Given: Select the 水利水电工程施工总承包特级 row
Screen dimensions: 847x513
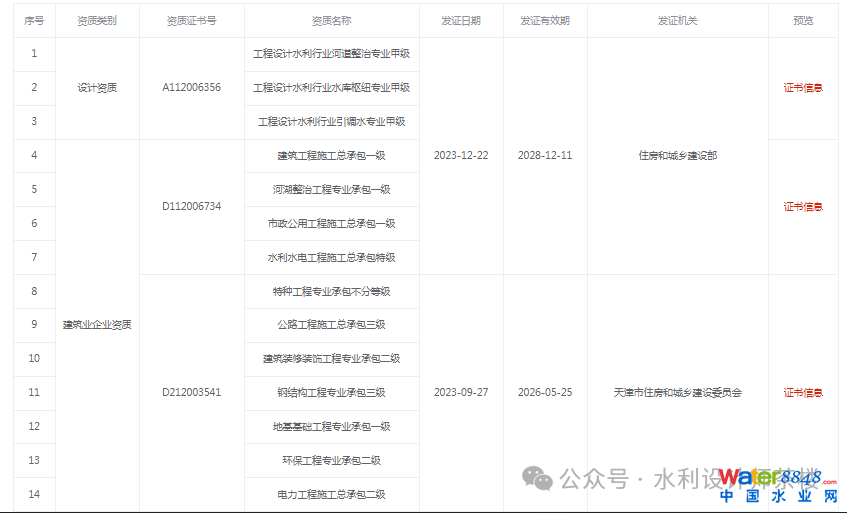Looking at the screenshot, I should [331, 258].
